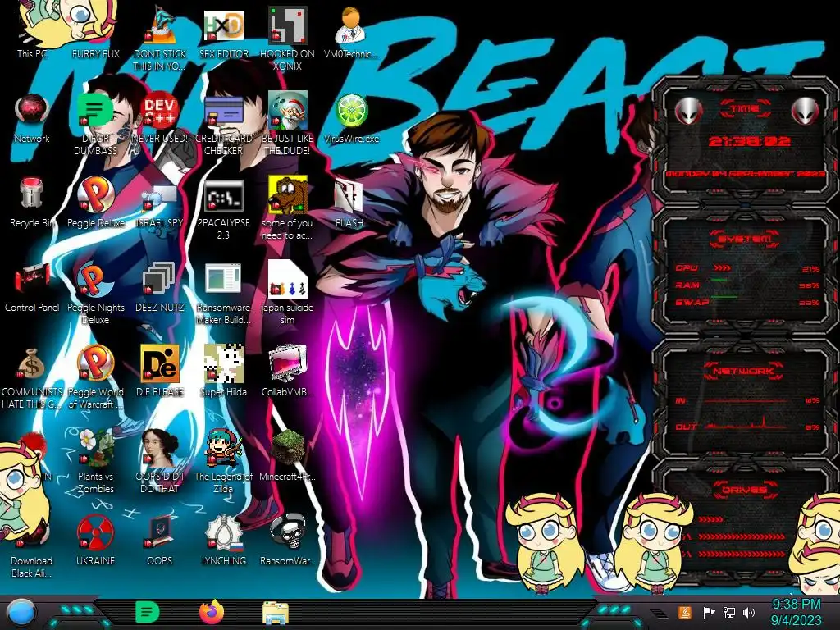Click the TIME header in the widget

click(745, 109)
